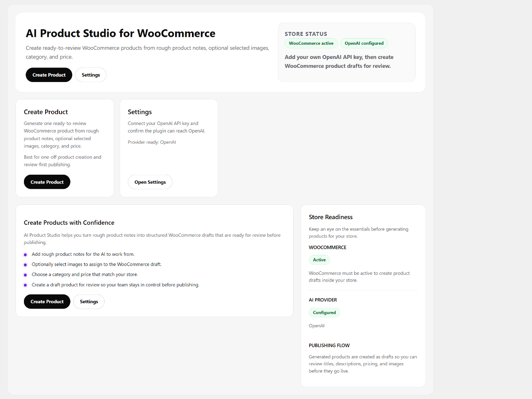Click purple bullet icon beside 'Add rough product notes'
This screenshot has width=532, height=399.
[25, 255]
